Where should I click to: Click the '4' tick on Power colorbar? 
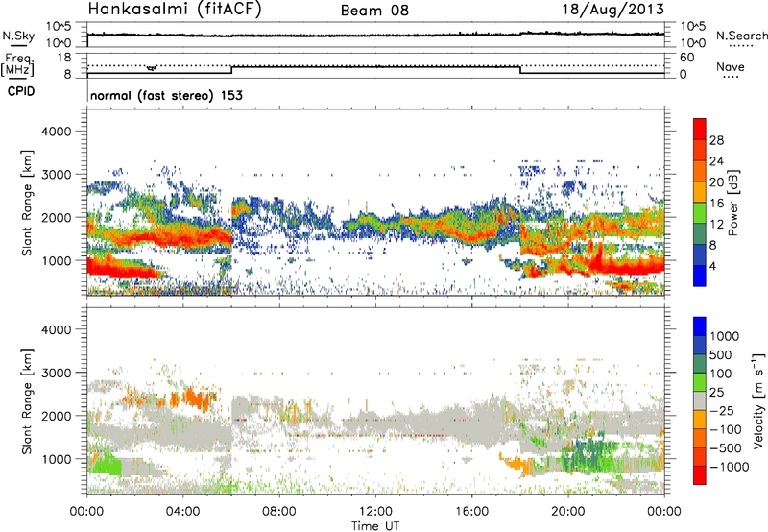(712, 266)
